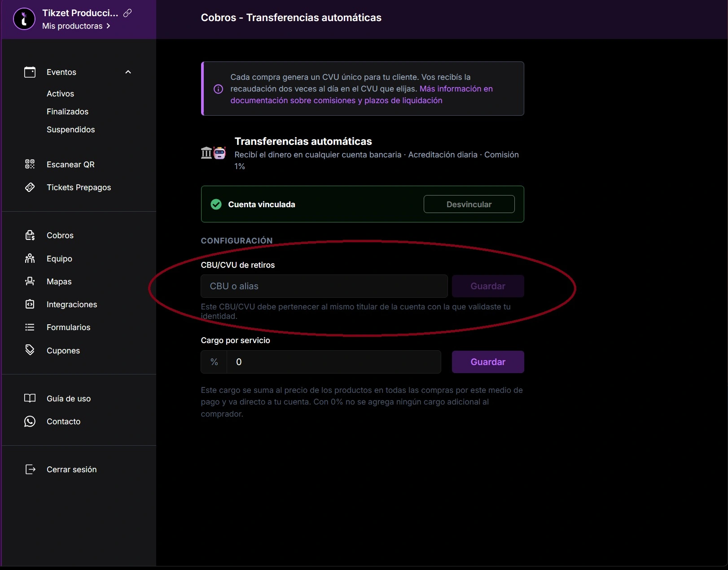Collapse the Eventos section chevron
The height and width of the screenshot is (570, 728).
pos(128,72)
